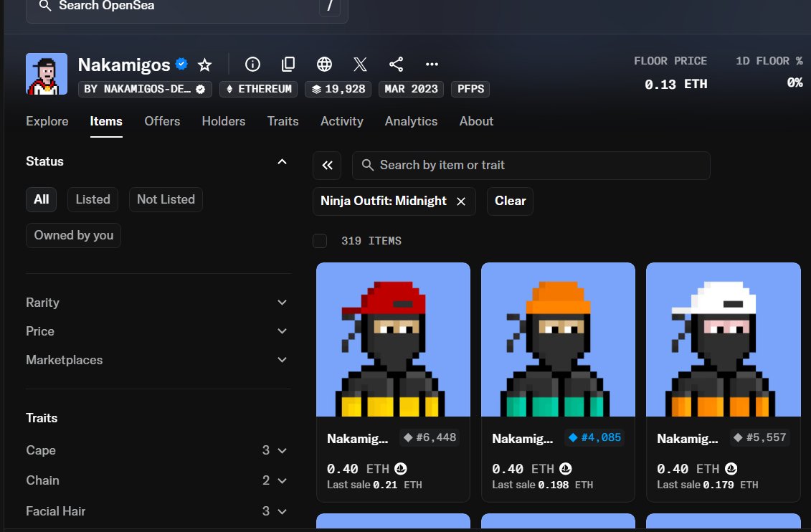
Task: Click the share icon
Action: tap(397, 64)
